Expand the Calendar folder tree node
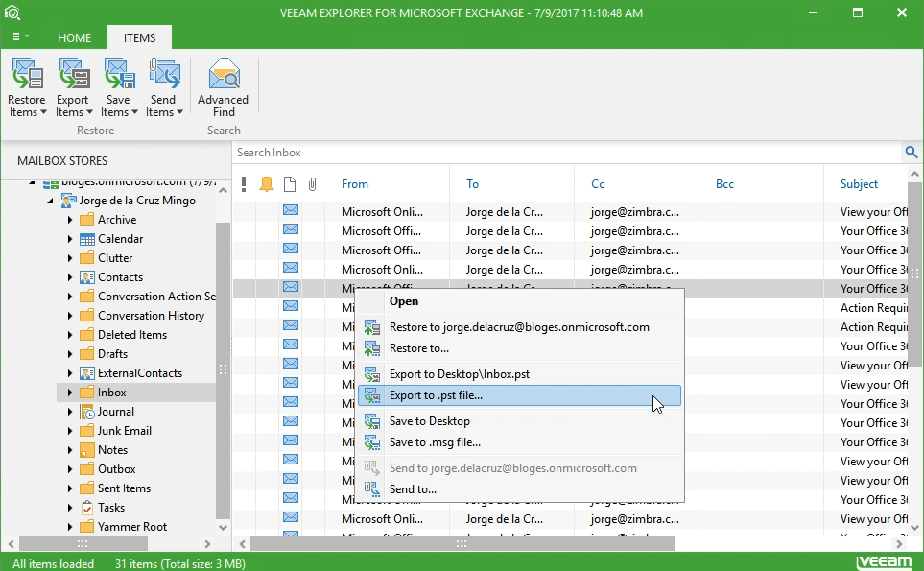924x571 pixels. click(69, 239)
